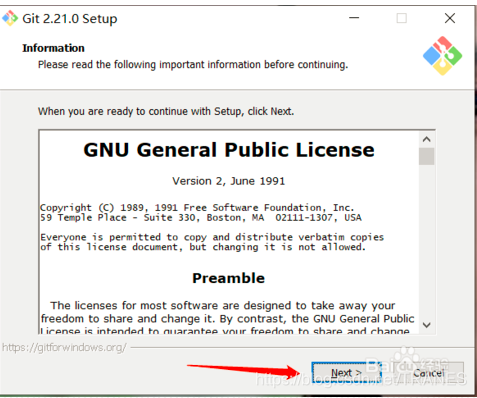Click the Next button to continue setup
477x398 pixels.
[346, 373]
